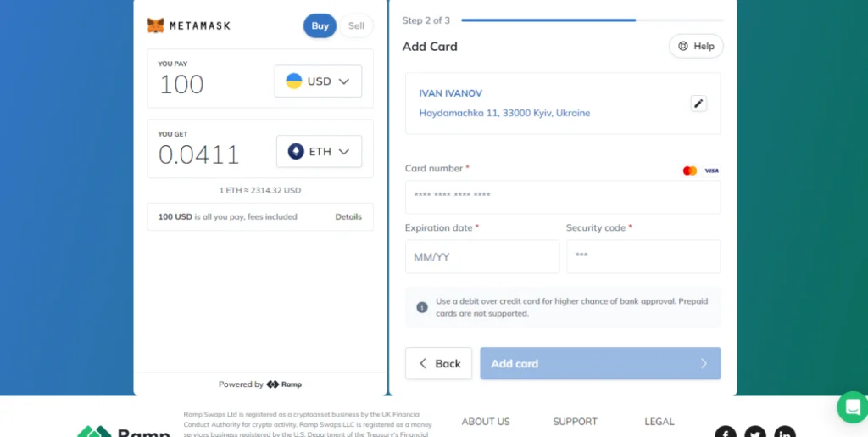This screenshot has width=868, height=437.
Task: Click the step progress bar
Action: pos(593,20)
